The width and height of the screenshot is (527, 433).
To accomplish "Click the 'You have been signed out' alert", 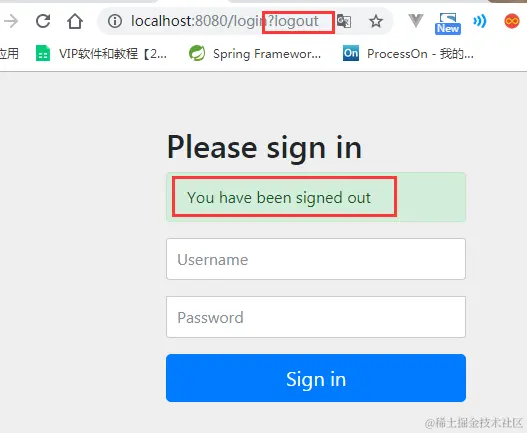I will pos(316,197).
